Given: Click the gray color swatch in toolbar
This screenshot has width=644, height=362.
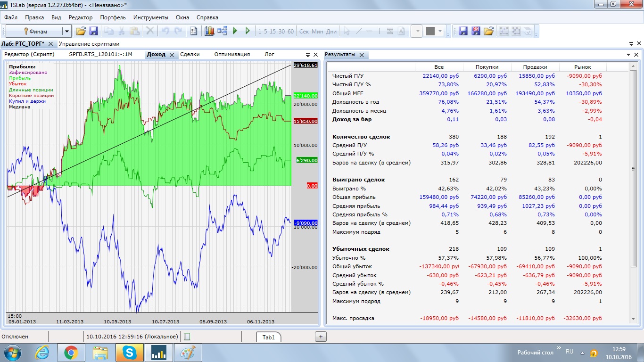Looking at the screenshot, I should (x=430, y=32).
